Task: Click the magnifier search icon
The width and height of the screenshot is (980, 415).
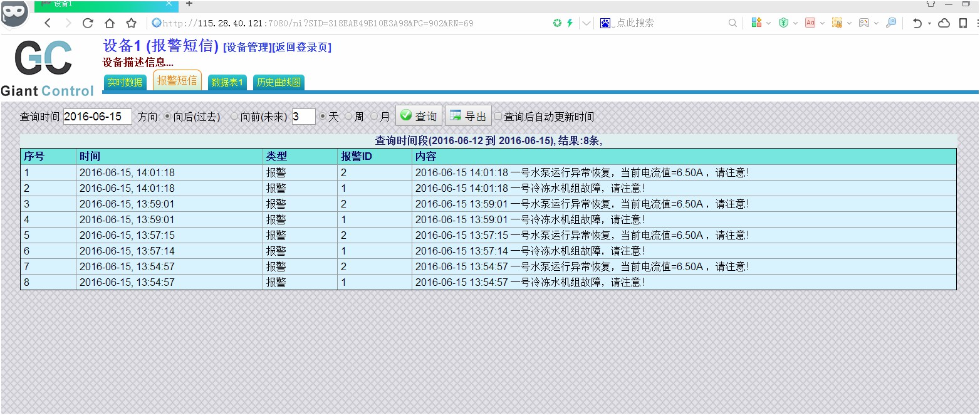Action: pos(732,23)
